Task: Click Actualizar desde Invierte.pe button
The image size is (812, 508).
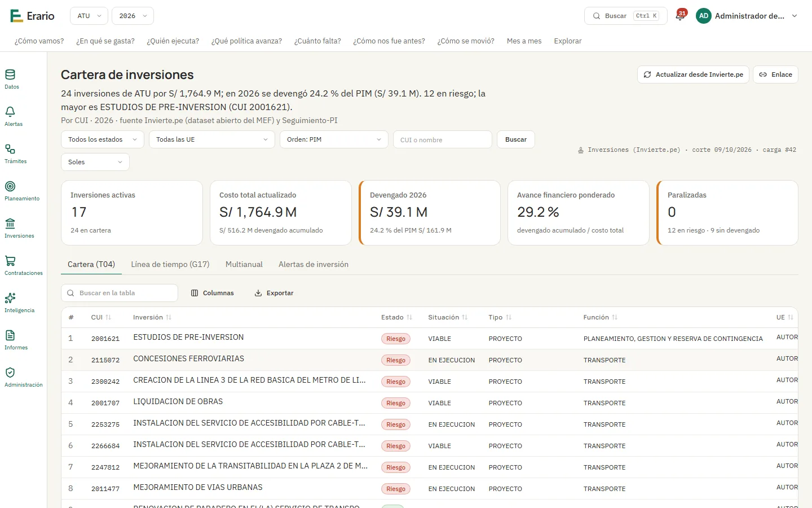Action: (x=693, y=75)
